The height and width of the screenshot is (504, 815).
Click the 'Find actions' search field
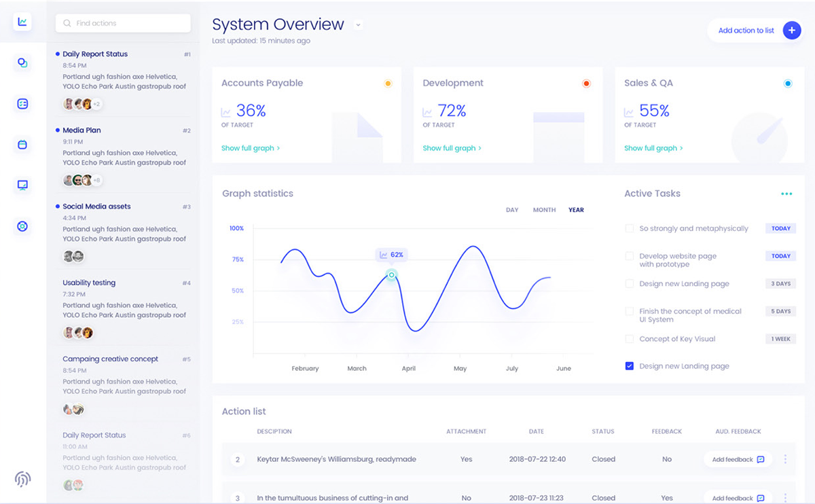pyautogui.click(x=123, y=23)
